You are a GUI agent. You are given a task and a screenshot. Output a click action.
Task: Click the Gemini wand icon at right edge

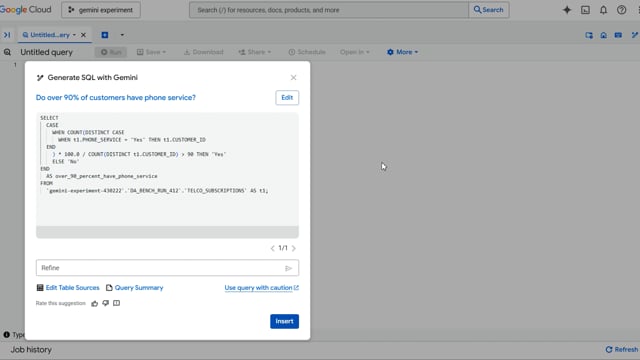pyautogui.click(x=634, y=35)
